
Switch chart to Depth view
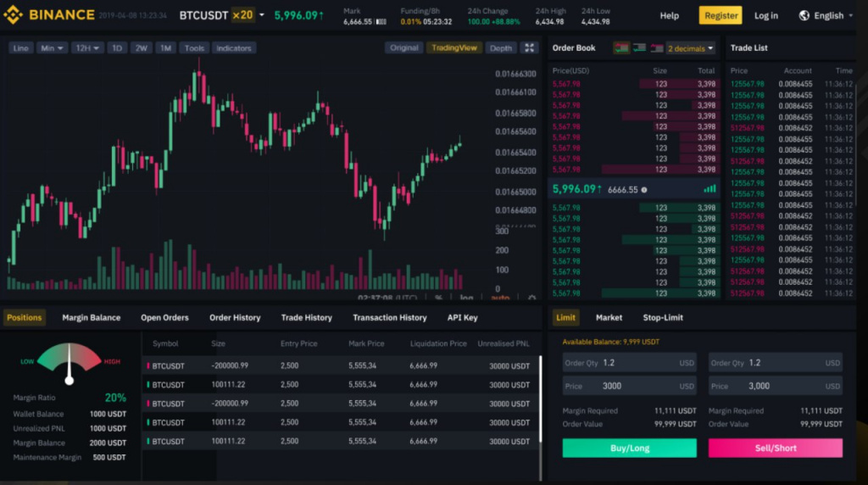(500, 48)
